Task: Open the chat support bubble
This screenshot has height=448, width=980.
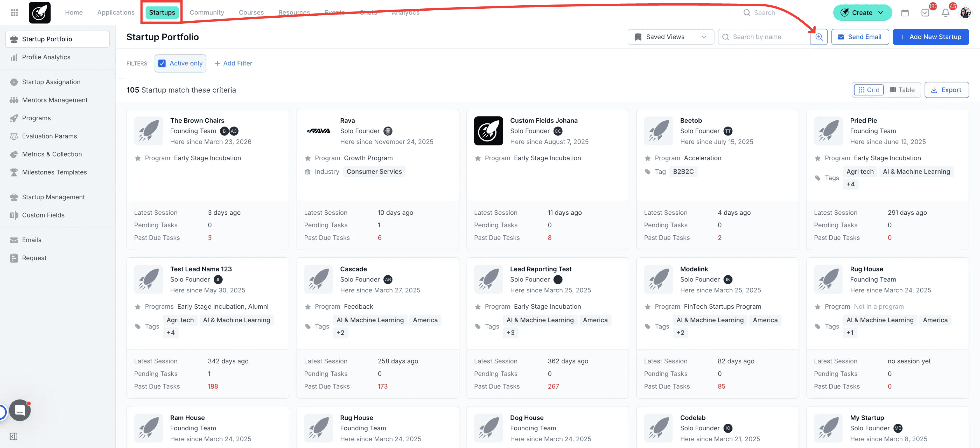Action: 20,410
